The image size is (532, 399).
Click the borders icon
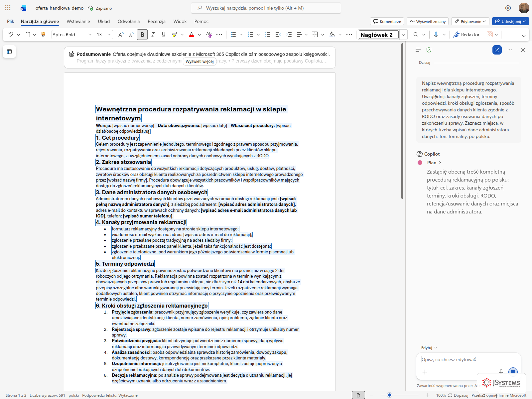pos(315,35)
